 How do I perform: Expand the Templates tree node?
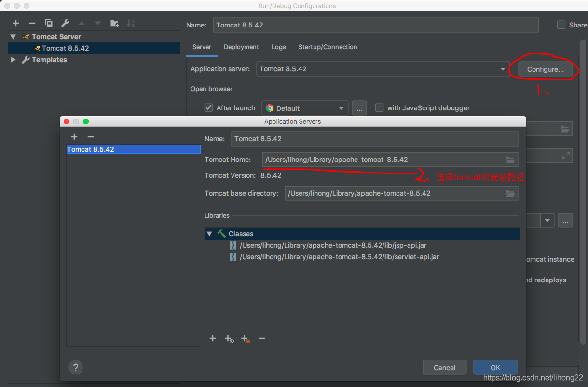12,60
